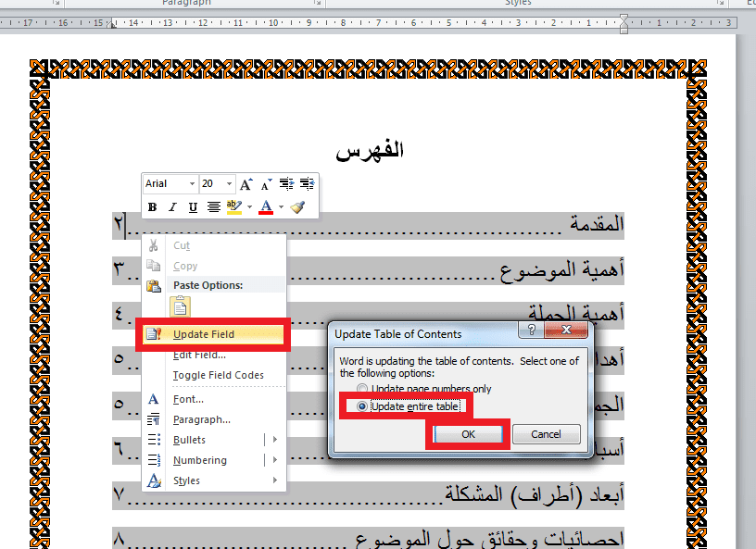The width and height of the screenshot is (756, 549).
Task: Select Update page numbers only option
Action: point(423,389)
